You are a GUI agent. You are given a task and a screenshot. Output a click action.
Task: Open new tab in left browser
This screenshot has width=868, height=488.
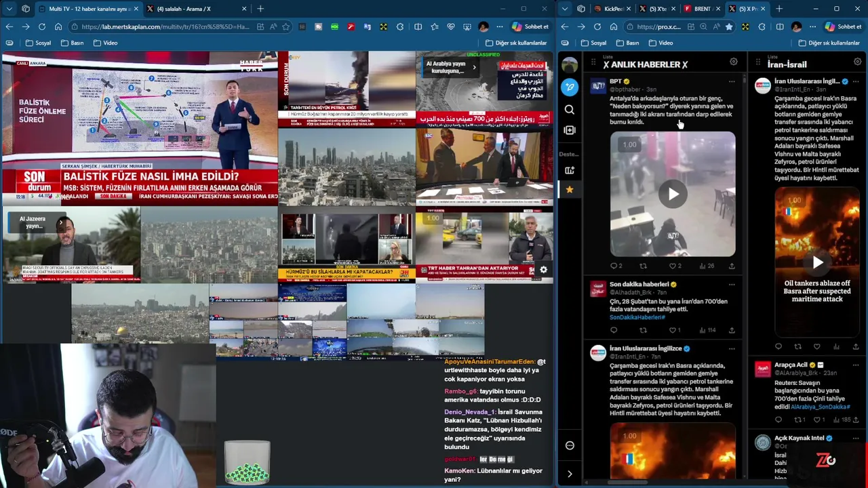(260, 9)
